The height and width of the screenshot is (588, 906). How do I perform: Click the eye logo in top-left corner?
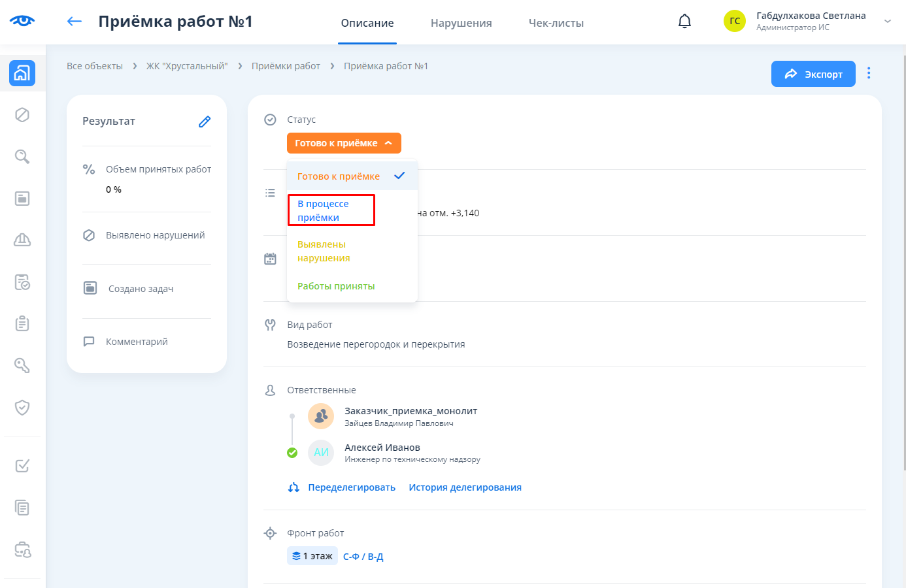tap(22, 21)
